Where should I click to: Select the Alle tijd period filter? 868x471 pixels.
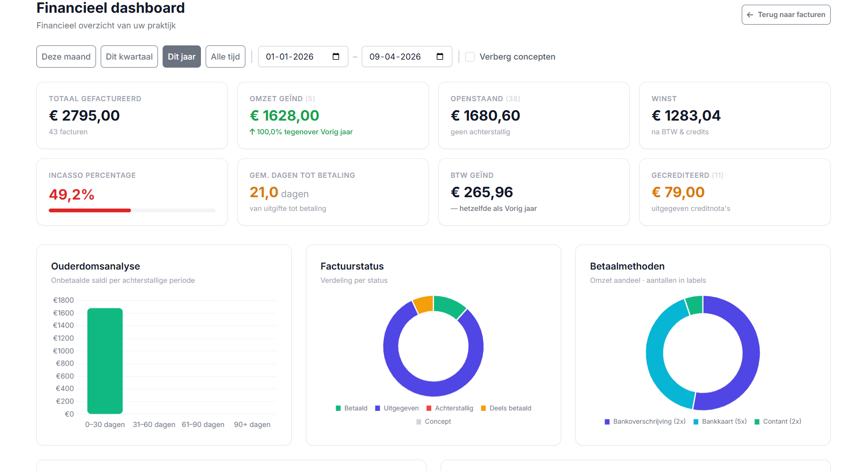[226, 57]
